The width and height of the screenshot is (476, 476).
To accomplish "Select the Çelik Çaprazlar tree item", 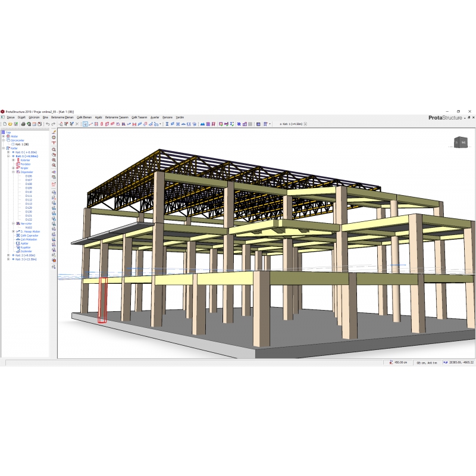I will (x=29, y=236).
